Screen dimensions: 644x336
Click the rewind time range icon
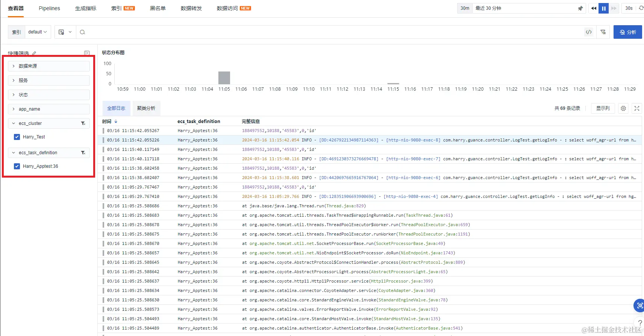pyautogui.click(x=594, y=8)
